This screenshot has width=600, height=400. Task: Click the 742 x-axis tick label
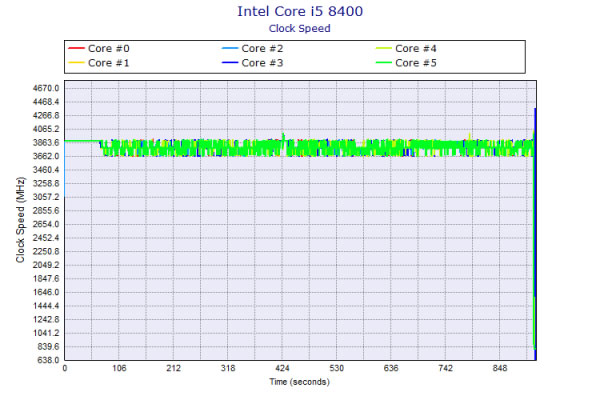[x=445, y=368]
